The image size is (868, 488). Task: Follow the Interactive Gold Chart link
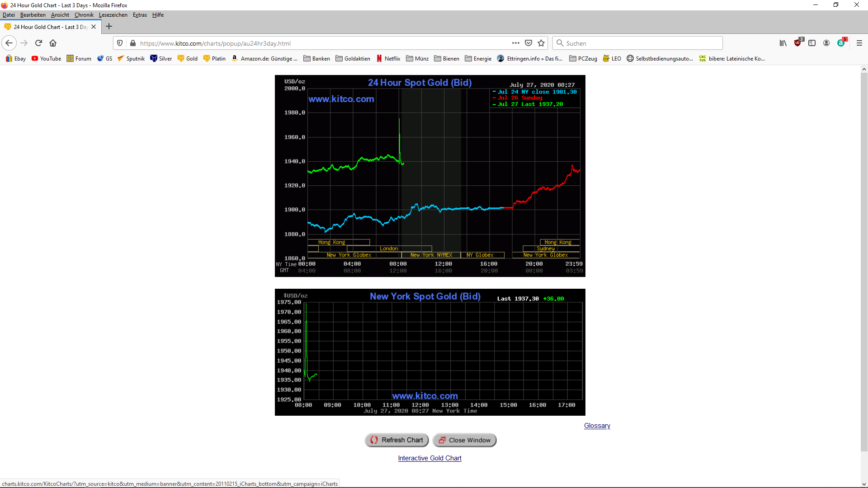coord(429,458)
